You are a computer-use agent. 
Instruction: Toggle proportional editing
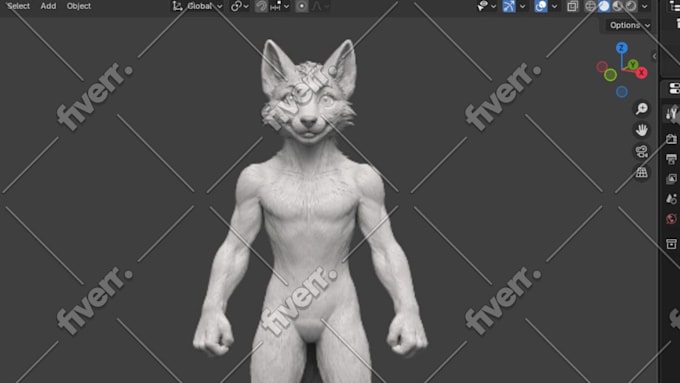pyautogui.click(x=301, y=6)
